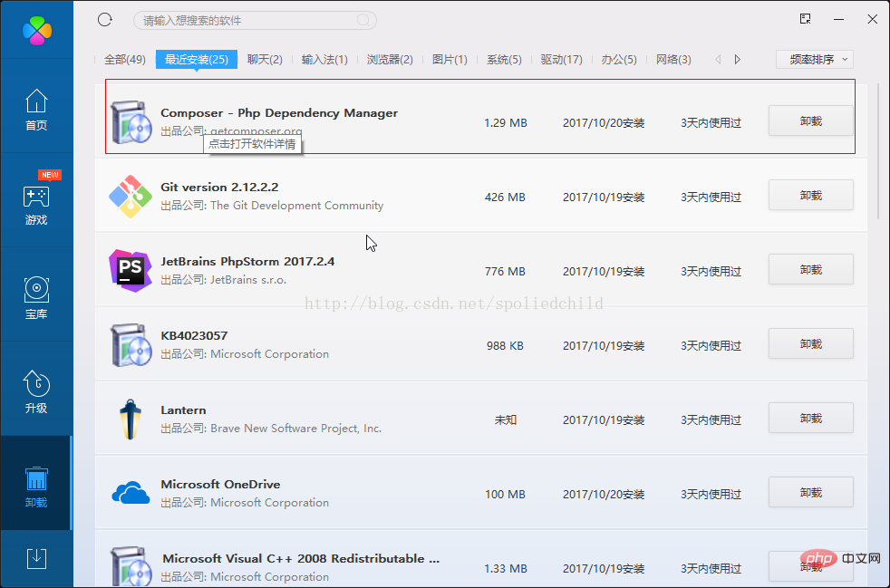The height and width of the screenshot is (588, 890).
Task: Open the 升级 upgrade sidebar icon
Action: [36, 391]
